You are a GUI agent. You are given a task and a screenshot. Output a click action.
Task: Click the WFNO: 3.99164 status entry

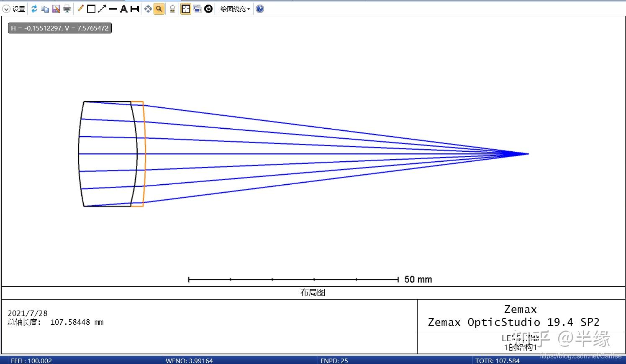(189, 361)
